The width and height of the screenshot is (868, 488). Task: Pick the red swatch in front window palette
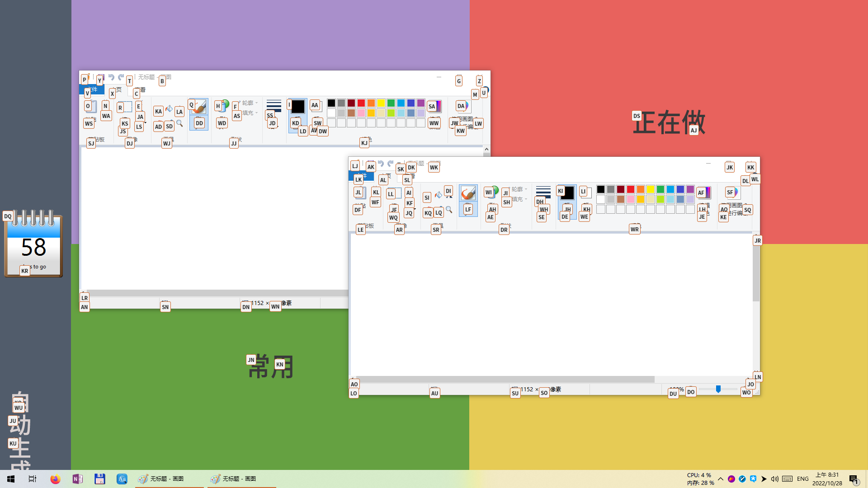click(631, 189)
